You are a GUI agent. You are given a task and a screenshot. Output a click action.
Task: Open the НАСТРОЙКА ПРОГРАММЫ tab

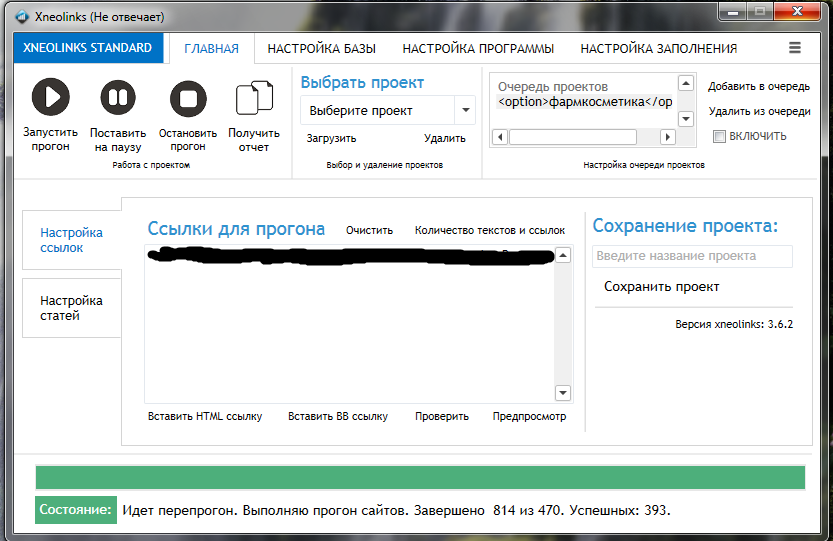[x=478, y=48]
